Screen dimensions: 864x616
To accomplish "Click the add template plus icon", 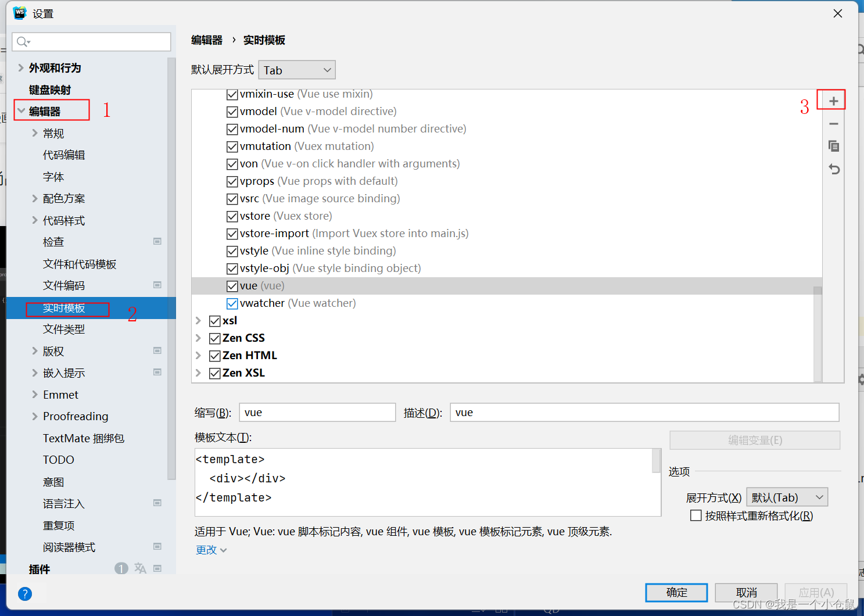I will click(x=833, y=101).
